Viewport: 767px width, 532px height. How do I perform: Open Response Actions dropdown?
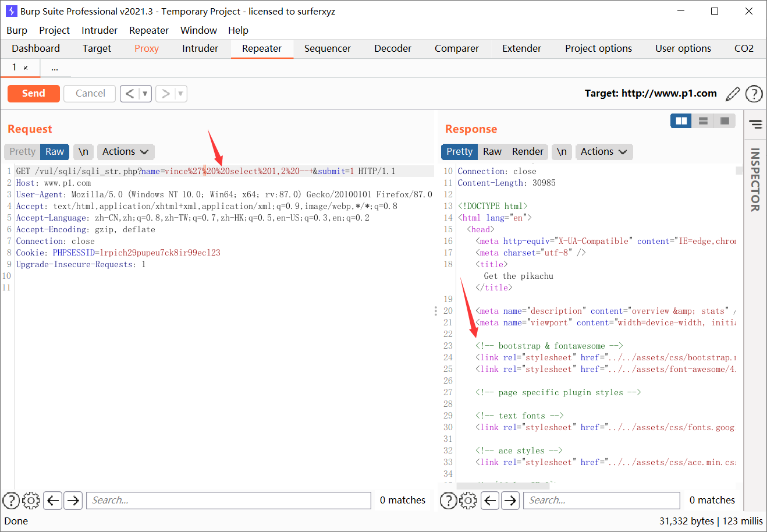coord(603,151)
